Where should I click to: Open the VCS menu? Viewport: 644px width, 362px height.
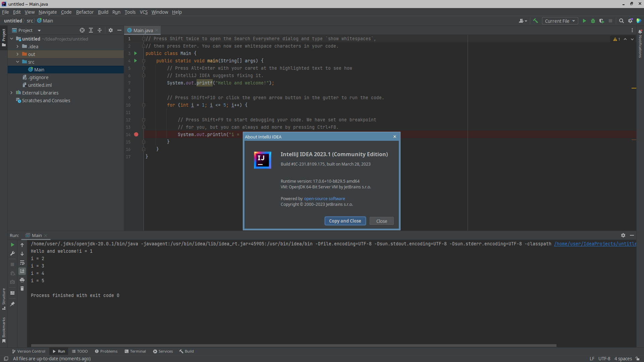[x=144, y=12]
